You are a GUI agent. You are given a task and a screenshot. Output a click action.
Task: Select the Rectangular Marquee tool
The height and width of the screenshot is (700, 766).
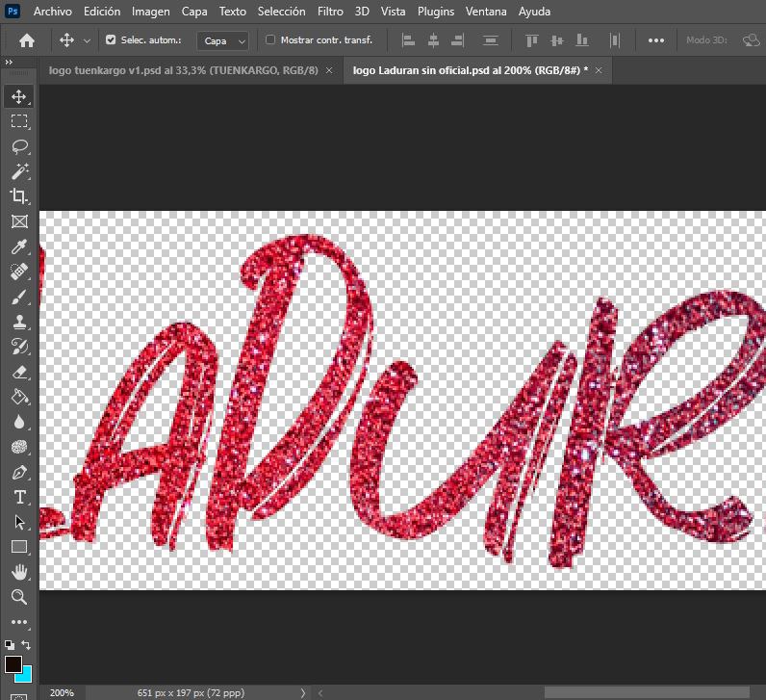tap(19, 120)
